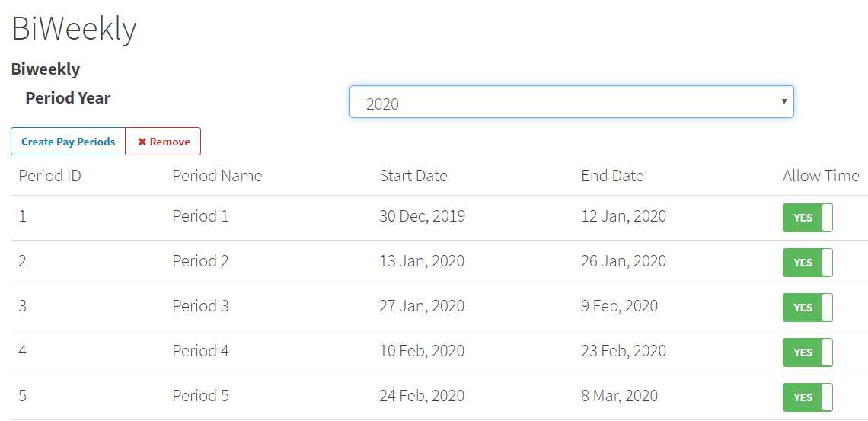
Task: Click the Period Year dropdown arrow
Action: [784, 102]
